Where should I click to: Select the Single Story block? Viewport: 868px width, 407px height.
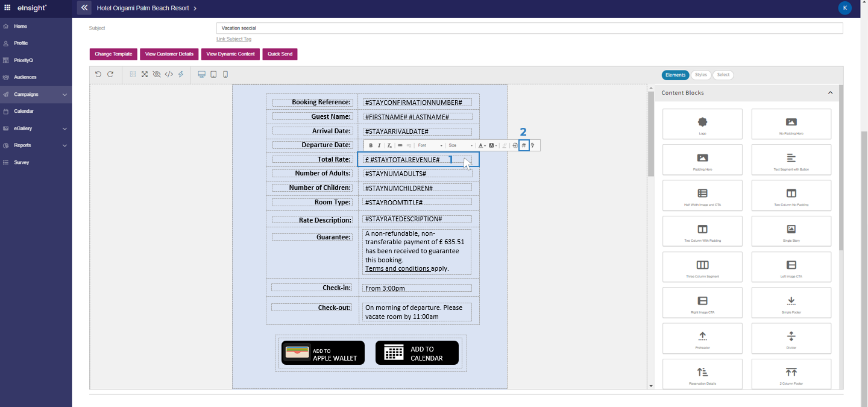791,231
